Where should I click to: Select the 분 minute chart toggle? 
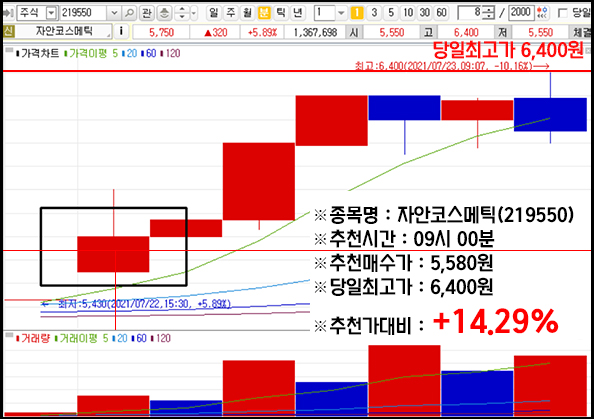click(264, 13)
